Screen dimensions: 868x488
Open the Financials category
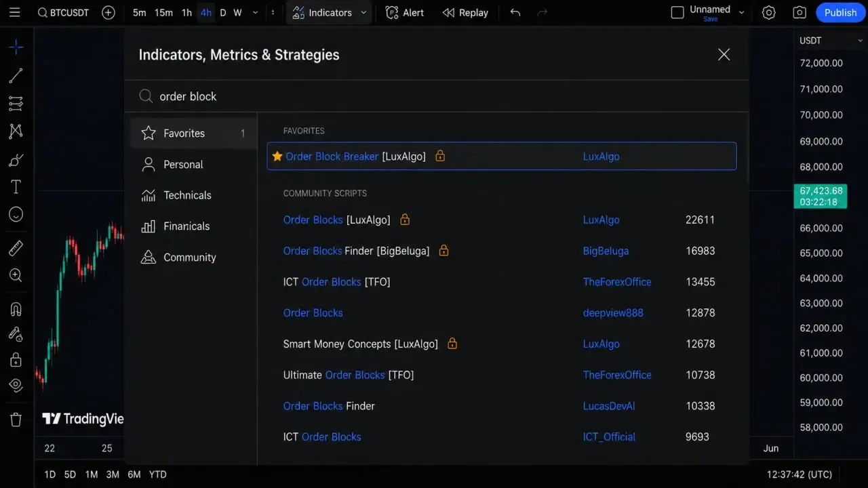tap(193, 226)
